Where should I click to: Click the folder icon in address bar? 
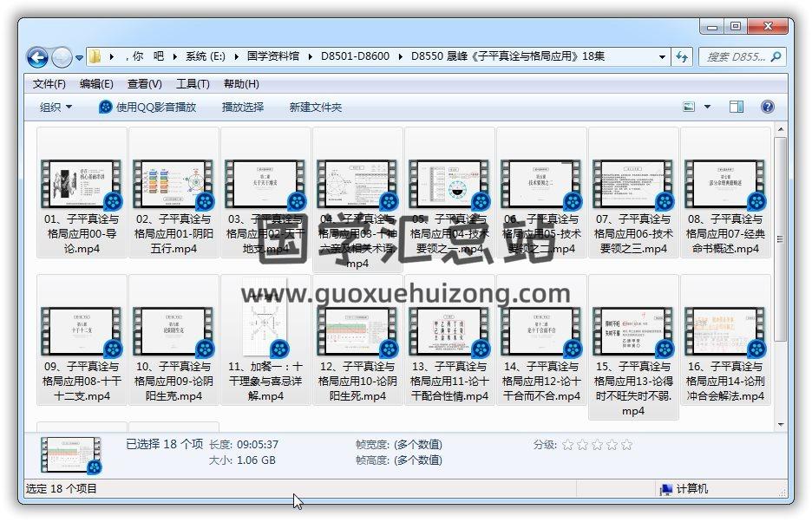[95, 57]
